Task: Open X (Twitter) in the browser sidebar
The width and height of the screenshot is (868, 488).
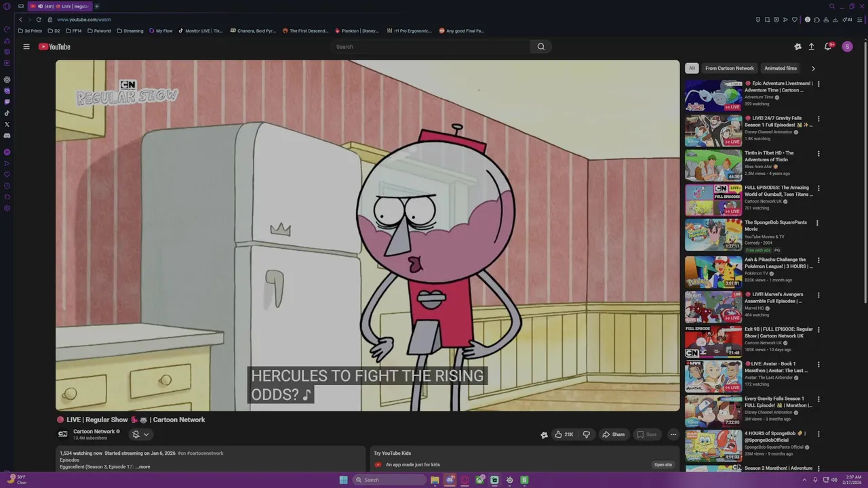Action: pos(7,124)
